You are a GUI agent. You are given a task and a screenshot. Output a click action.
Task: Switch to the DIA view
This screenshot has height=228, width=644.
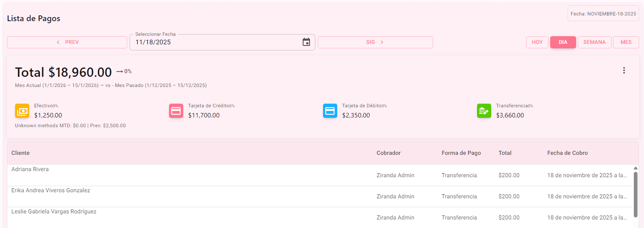pyautogui.click(x=563, y=42)
